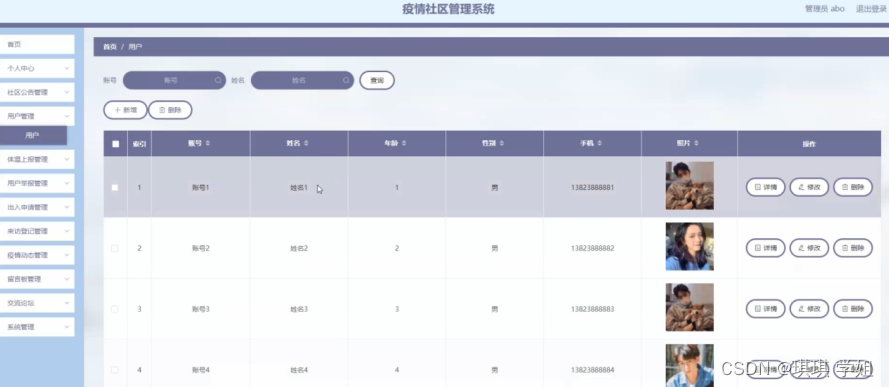Focus the 账号 search input field
The width and height of the screenshot is (889, 387).
click(175, 80)
